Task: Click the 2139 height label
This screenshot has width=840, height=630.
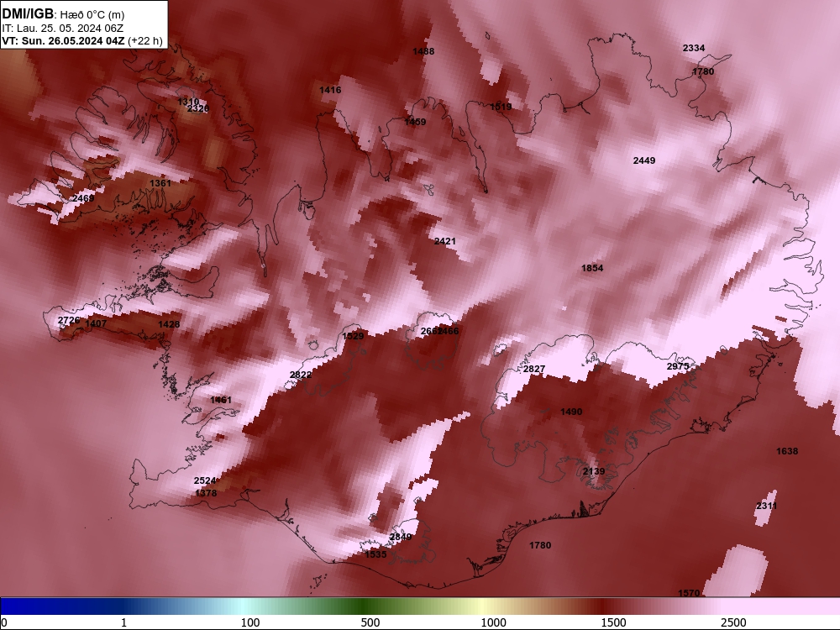Action: click(x=594, y=471)
